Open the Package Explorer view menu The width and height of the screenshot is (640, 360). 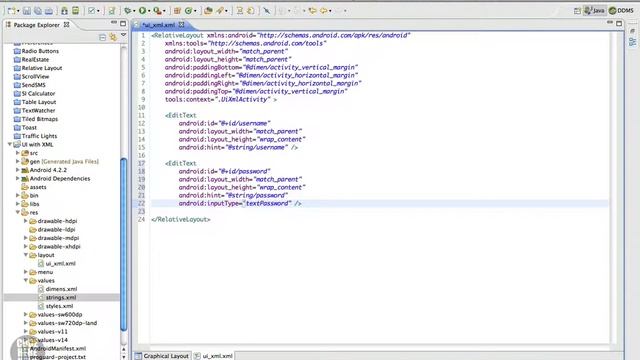click(x=124, y=36)
